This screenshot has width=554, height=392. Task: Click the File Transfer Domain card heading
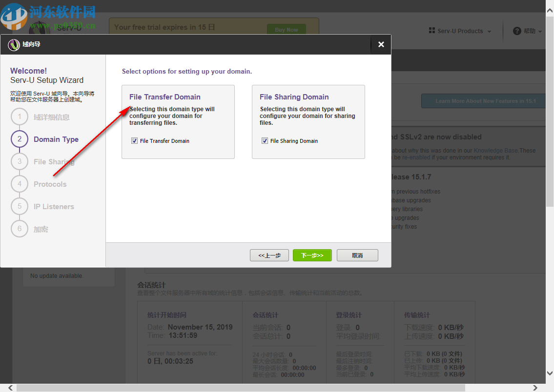164,97
